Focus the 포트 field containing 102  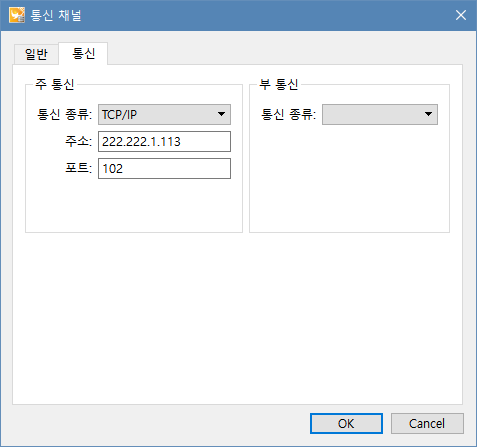click(164, 168)
